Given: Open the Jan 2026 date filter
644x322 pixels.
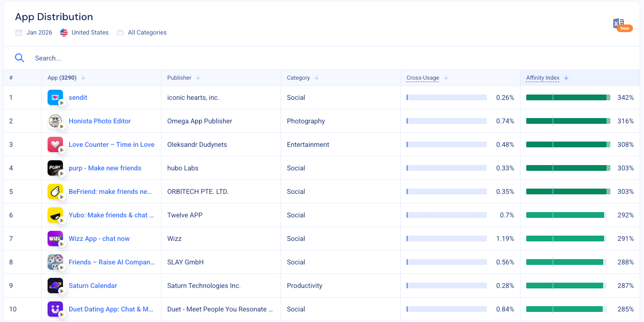Looking at the screenshot, I should click(39, 33).
